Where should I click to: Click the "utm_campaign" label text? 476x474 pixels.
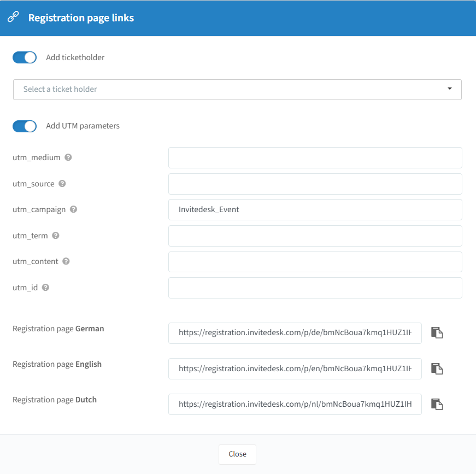point(39,209)
